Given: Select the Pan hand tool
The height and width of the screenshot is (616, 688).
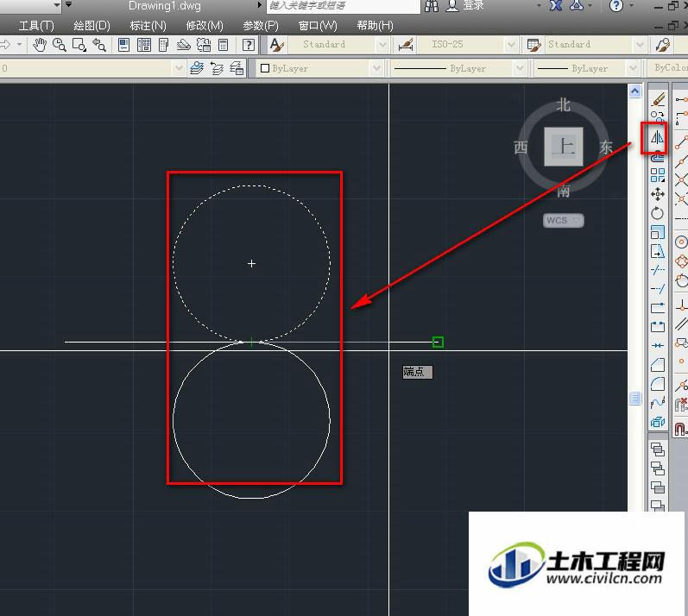Looking at the screenshot, I should [40, 45].
